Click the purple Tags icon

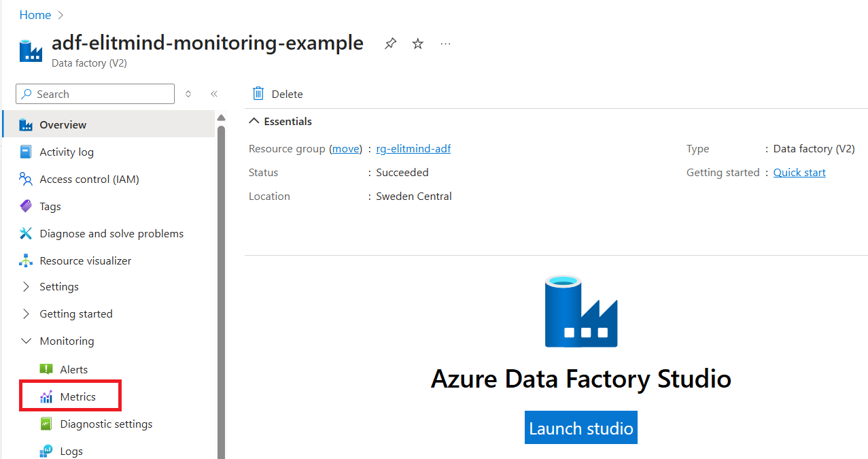(26, 206)
